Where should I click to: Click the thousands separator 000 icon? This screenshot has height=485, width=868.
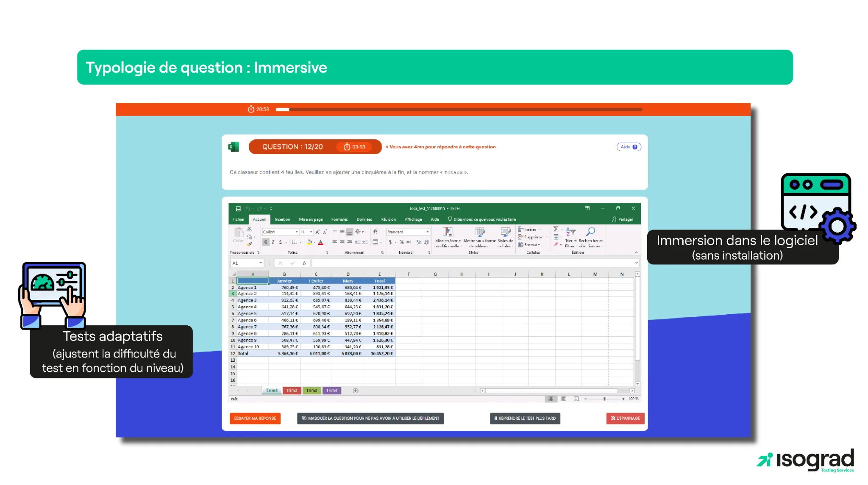[x=409, y=242]
